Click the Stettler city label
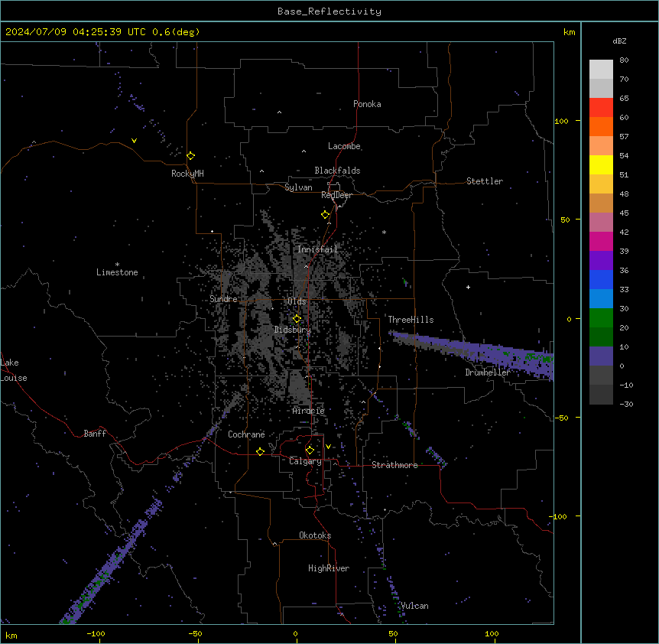 [485, 181]
